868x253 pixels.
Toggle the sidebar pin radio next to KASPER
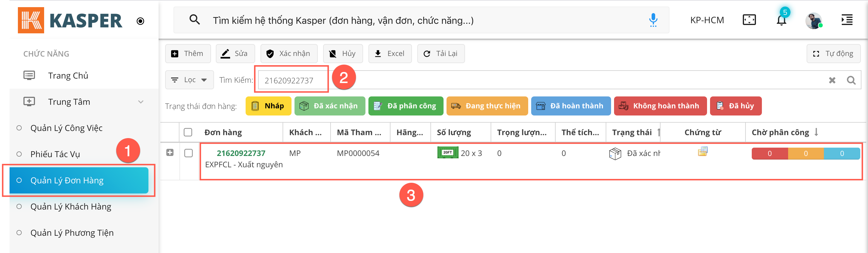pos(140,21)
